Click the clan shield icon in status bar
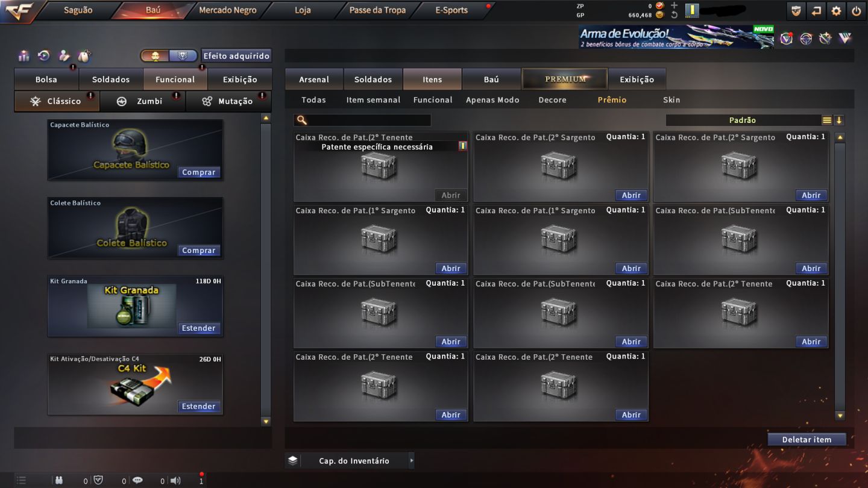The image size is (868, 488). [98, 480]
